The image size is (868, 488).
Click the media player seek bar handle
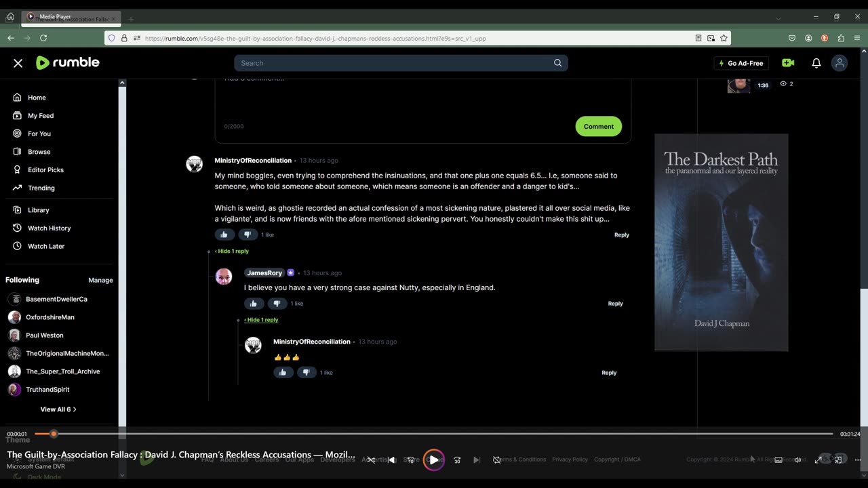tap(54, 434)
